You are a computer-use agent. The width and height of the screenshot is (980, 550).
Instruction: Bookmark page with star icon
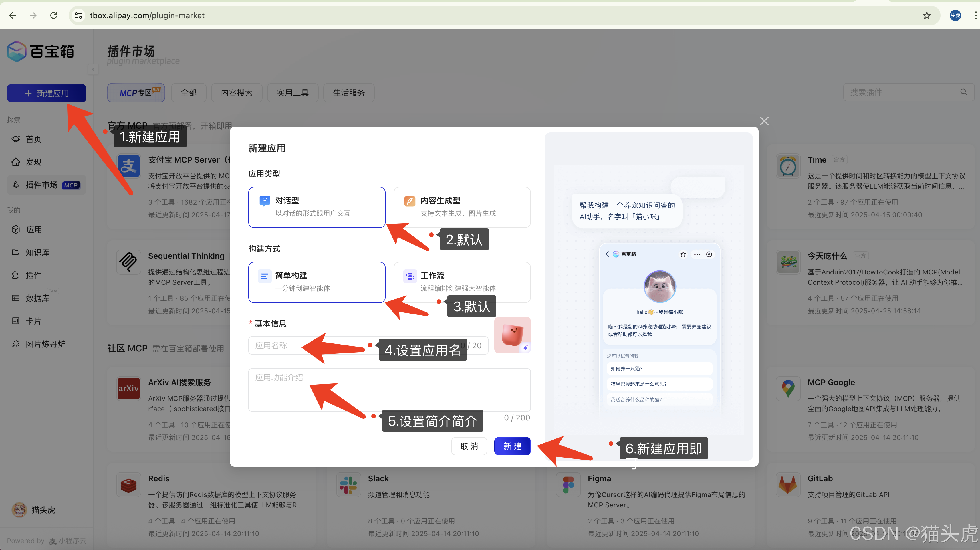click(x=926, y=15)
